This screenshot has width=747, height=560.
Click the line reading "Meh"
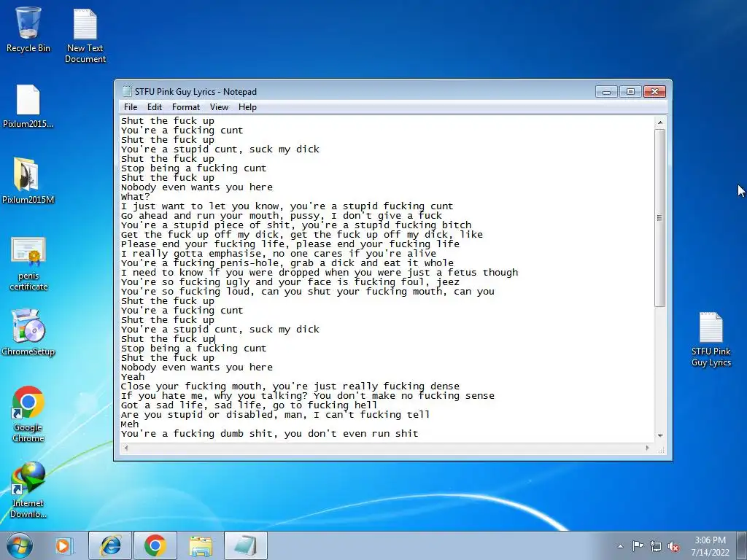[130, 424]
